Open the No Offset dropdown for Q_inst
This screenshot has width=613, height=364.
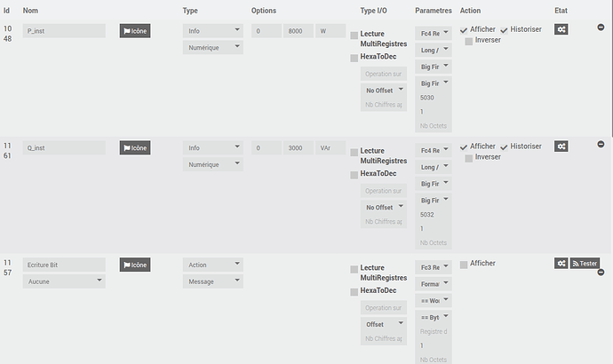[x=384, y=207]
